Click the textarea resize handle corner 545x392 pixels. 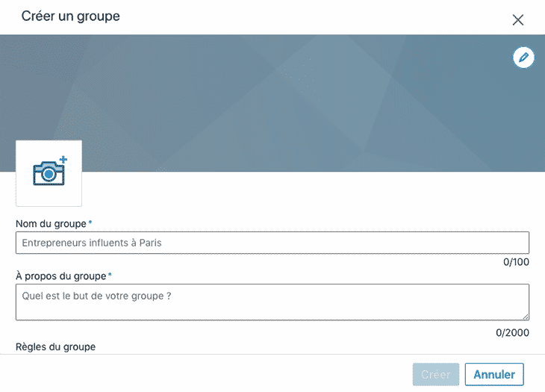click(x=526, y=317)
